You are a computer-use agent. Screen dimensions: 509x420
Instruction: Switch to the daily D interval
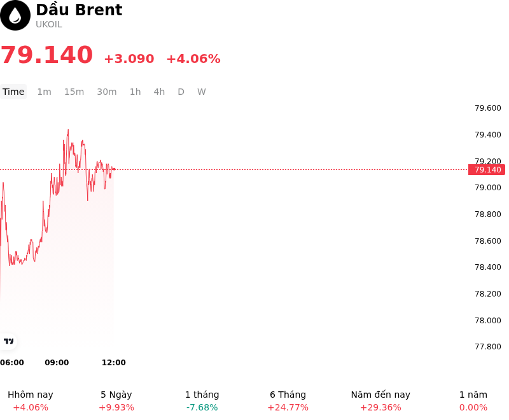tap(181, 92)
